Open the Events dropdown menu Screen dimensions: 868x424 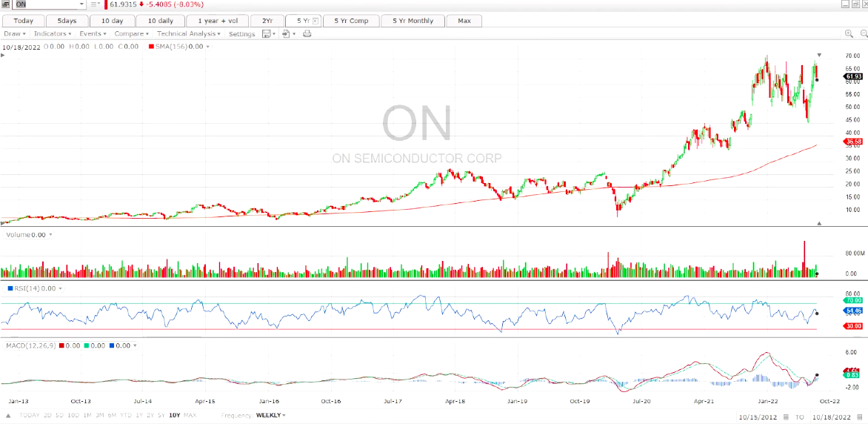pyautogui.click(x=93, y=34)
